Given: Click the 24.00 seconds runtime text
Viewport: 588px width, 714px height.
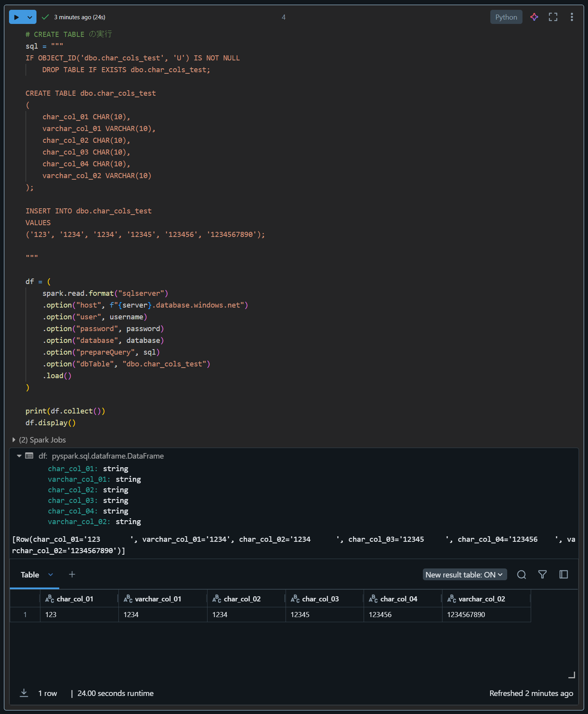Looking at the screenshot, I should pyautogui.click(x=115, y=694).
